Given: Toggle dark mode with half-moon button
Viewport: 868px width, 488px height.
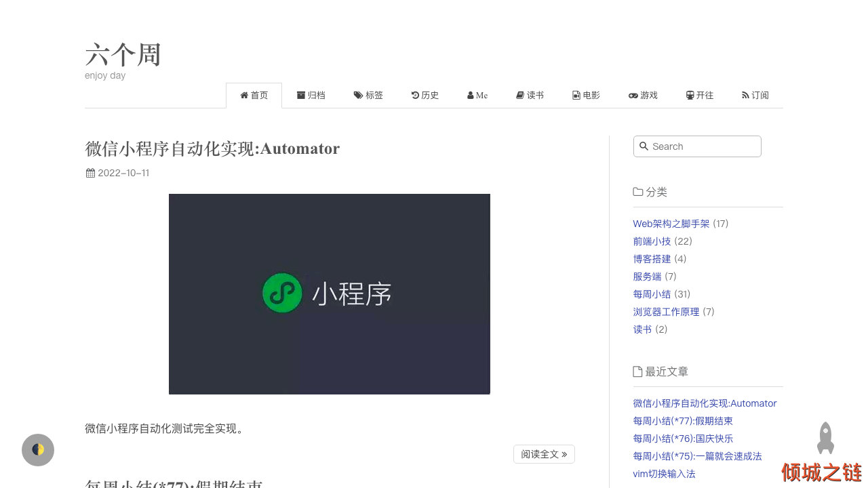Looking at the screenshot, I should (38, 450).
